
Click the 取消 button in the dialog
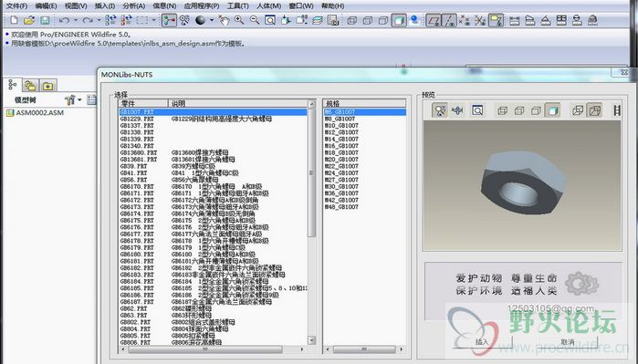(x=568, y=342)
